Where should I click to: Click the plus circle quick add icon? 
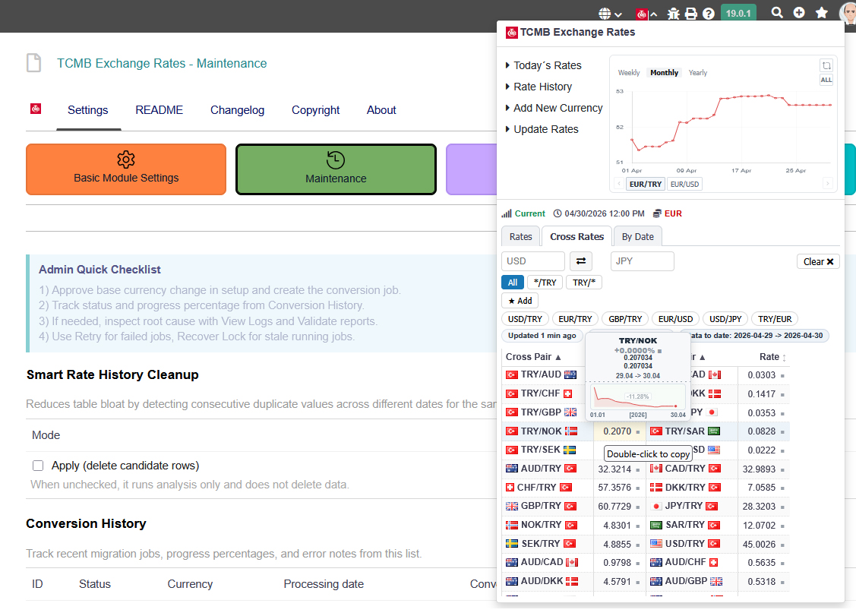click(799, 13)
